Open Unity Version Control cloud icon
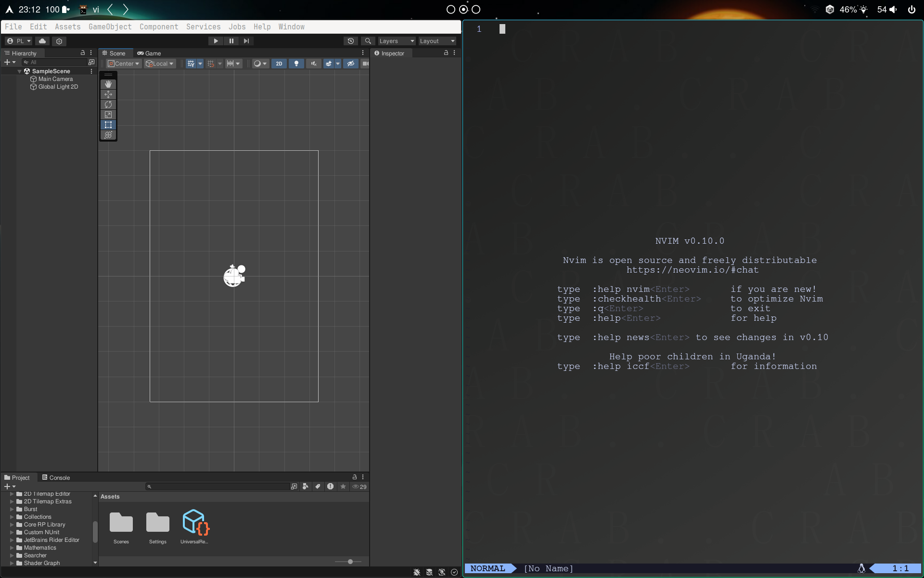Screen dimensions: 924x578 42,41
